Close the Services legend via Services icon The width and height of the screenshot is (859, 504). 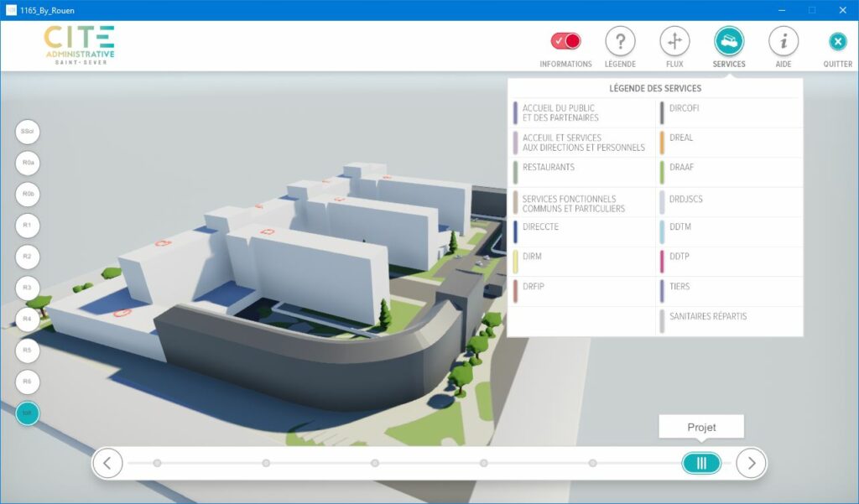pos(729,41)
